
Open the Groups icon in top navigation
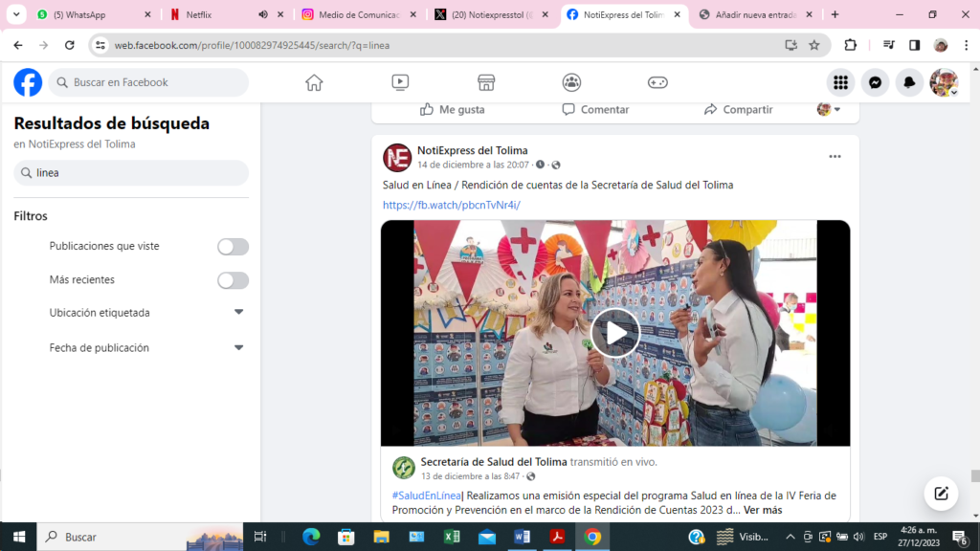pyautogui.click(x=571, y=82)
